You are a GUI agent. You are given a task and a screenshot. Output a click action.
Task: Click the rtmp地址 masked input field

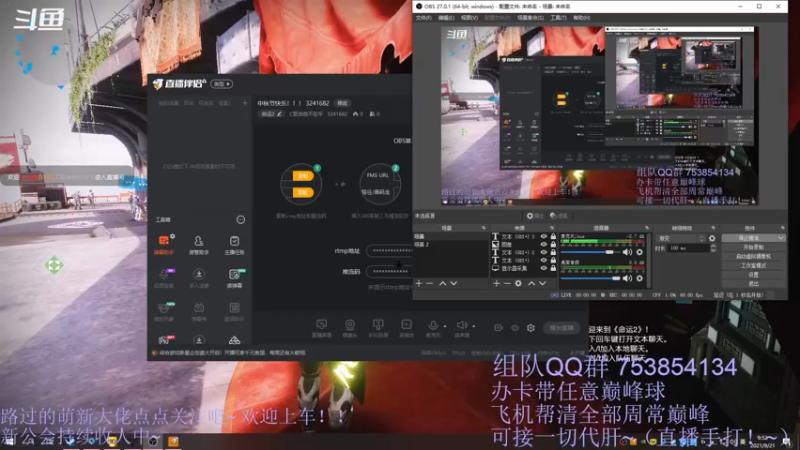[389, 251]
